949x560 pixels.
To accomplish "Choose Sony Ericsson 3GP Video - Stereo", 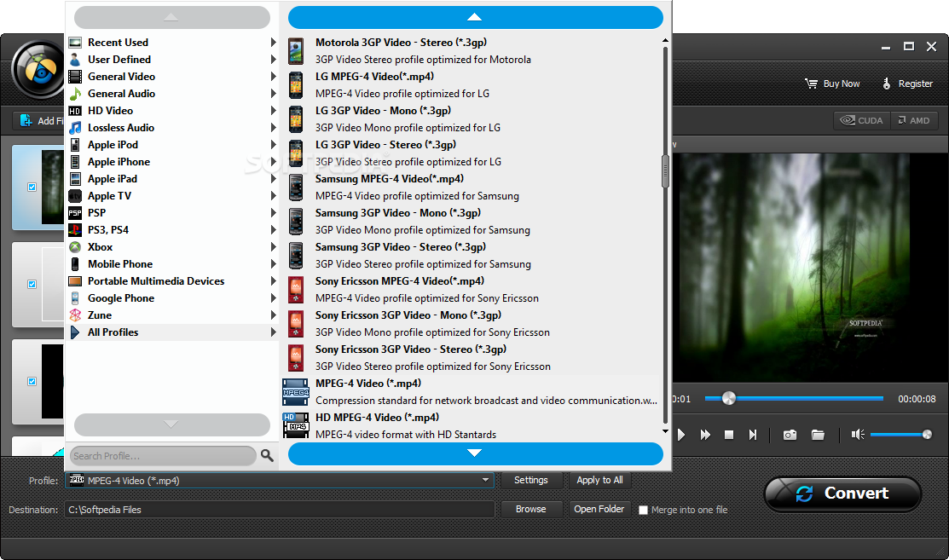I will tap(472, 357).
